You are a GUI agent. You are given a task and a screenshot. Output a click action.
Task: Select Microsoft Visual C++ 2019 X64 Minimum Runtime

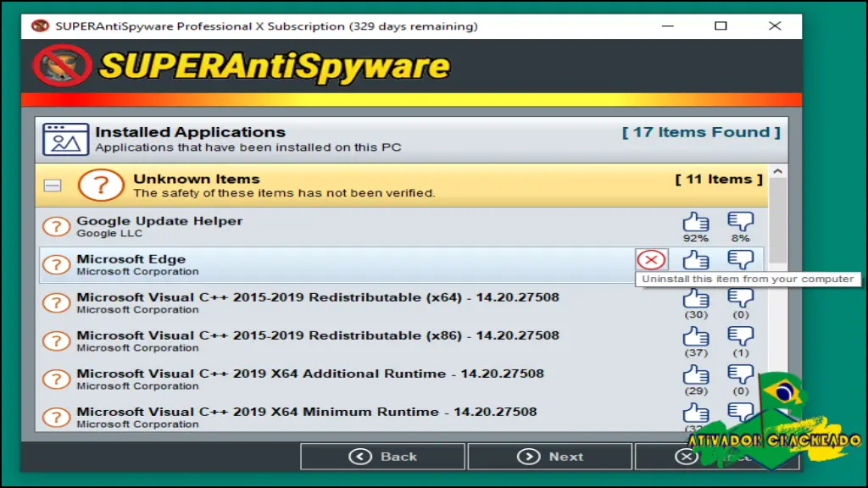[x=401, y=418]
